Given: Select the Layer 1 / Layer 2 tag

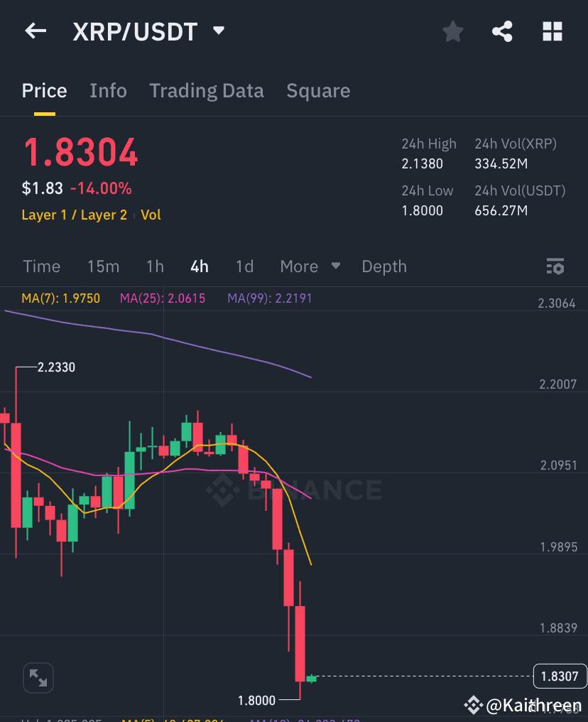Looking at the screenshot, I should click(74, 215).
